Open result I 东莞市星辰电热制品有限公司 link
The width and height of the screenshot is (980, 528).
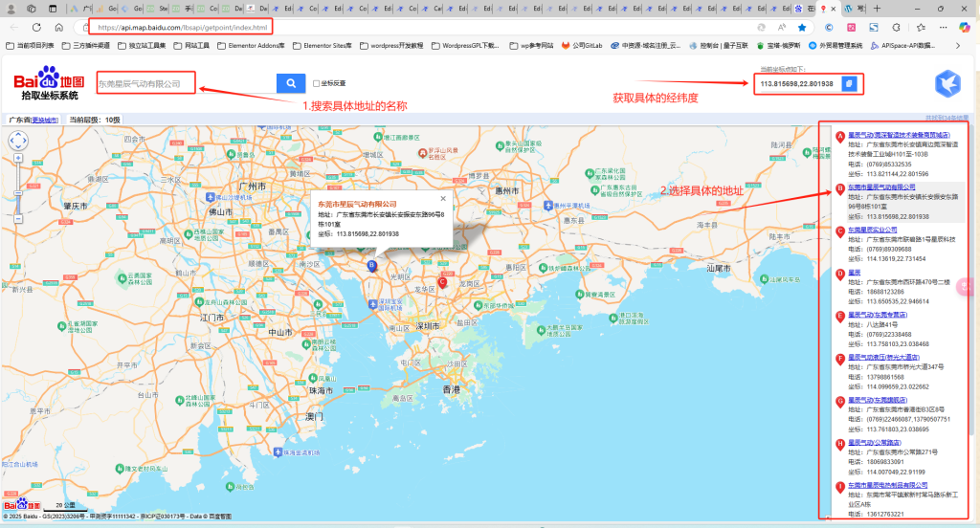(887, 485)
